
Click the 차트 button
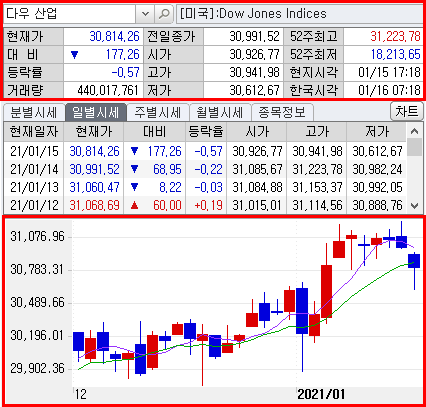[407, 111]
